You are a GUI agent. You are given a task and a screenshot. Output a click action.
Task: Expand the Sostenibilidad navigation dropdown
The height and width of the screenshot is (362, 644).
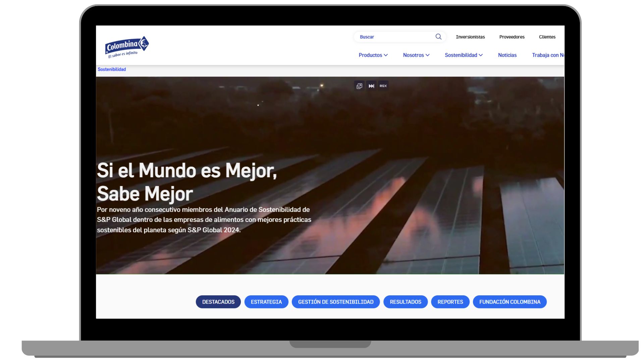point(464,55)
